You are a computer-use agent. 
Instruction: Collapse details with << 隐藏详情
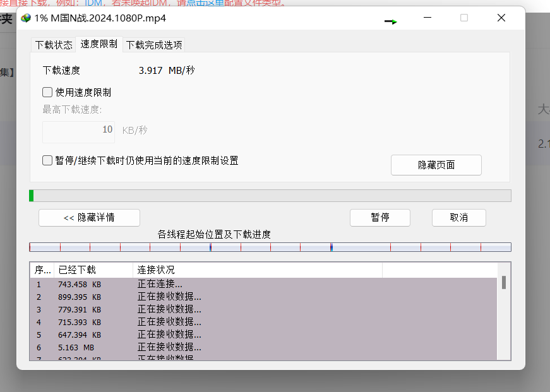(89, 218)
